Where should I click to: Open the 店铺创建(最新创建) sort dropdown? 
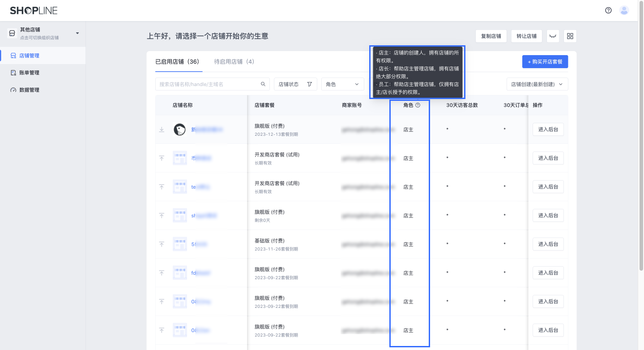coord(537,84)
